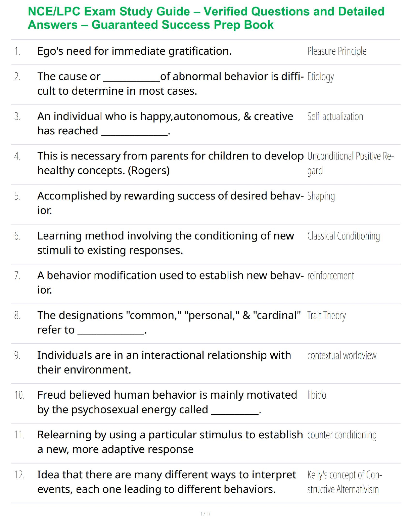Click the 'libido' answer text
411x532 pixels.
click(x=316, y=395)
